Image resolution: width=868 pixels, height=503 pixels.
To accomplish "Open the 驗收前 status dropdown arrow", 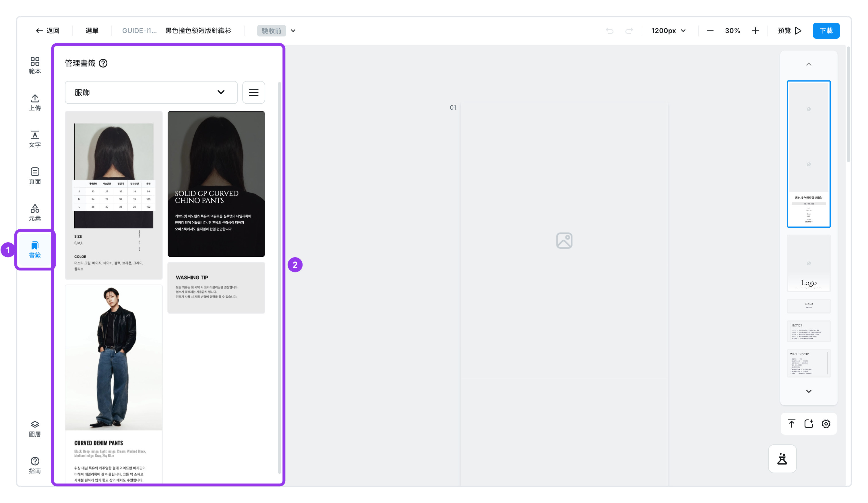I will [x=293, y=31].
